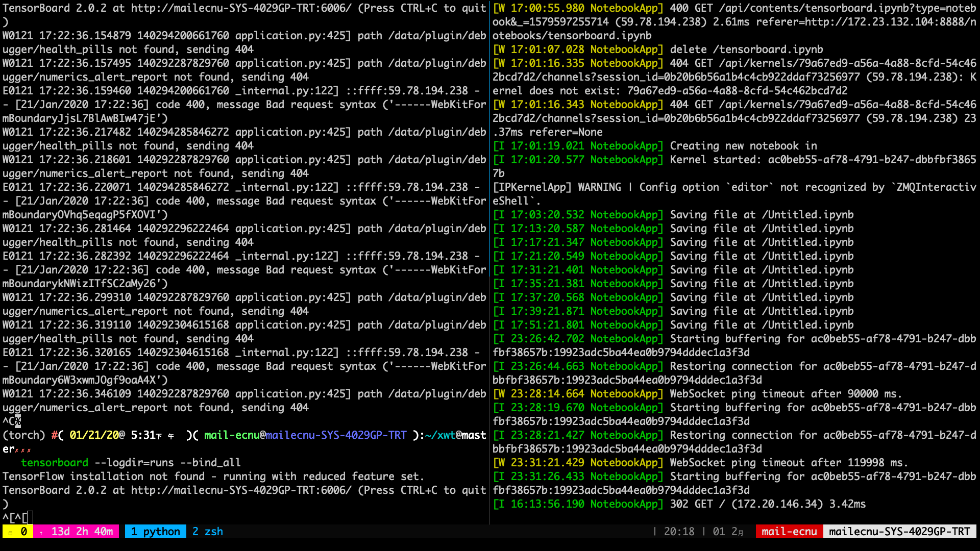This screenshot has width=980, height=551.
Task: Click the hostname 'mailecnu-SYS-4029GP-TRT' status segment
Action: point(899,532)
